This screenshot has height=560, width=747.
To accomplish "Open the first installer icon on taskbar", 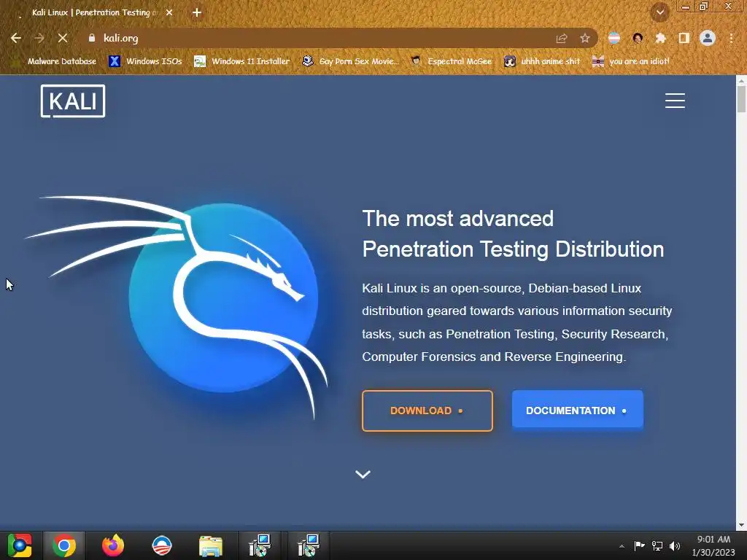I will 260,545.
